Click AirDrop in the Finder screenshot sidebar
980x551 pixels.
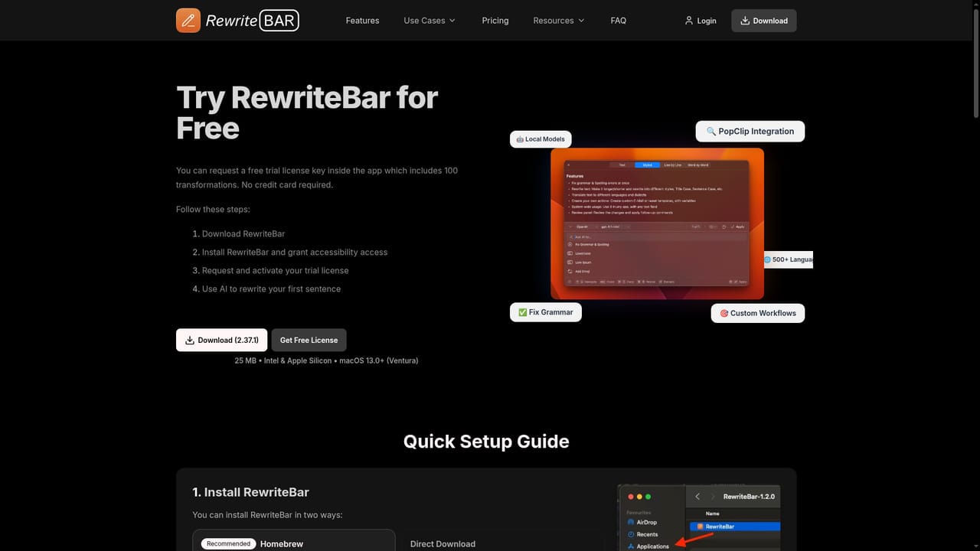(x=642, y=522)
